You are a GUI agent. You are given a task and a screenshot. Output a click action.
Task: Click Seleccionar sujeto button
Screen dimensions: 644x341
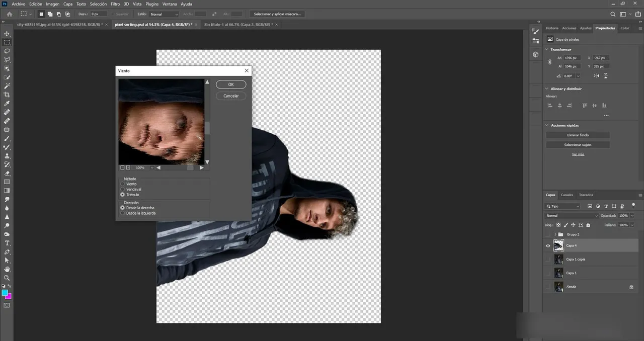[578, 145]
